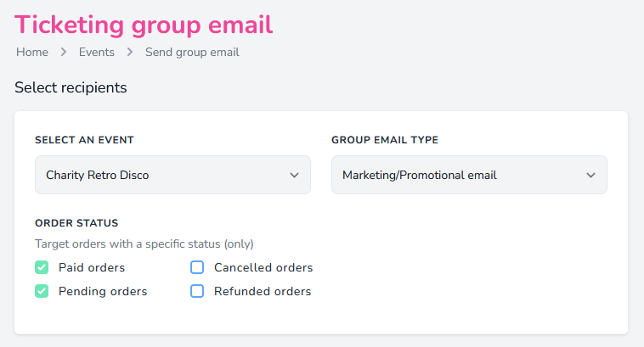
Task: Uncheck the Pending orders checkbox
Action: click(42, 291)
